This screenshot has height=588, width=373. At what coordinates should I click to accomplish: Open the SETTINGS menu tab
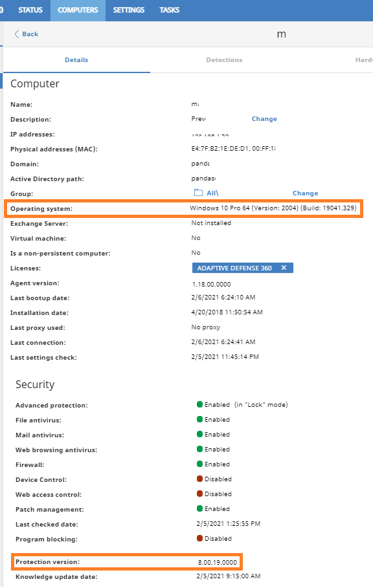click(129, 10)
